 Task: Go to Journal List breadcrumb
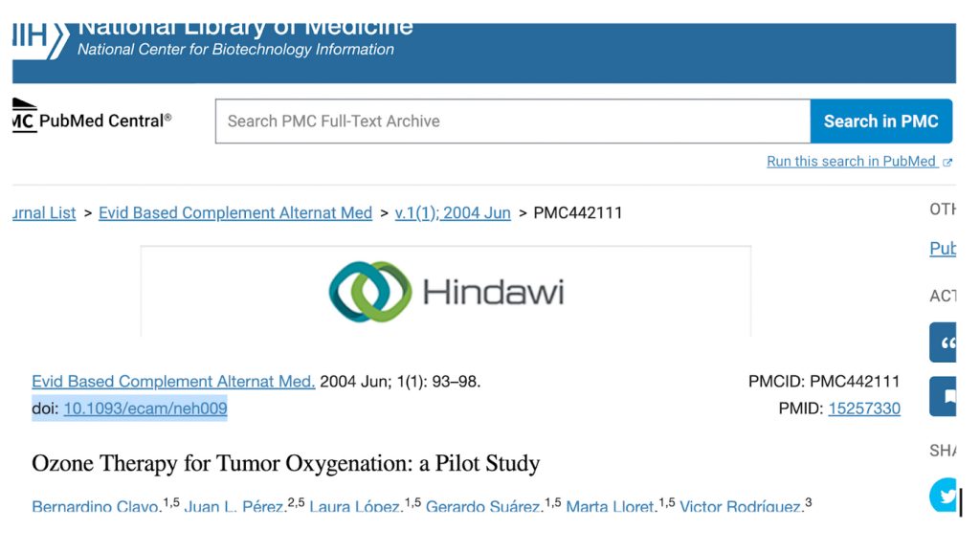[44, 213]
